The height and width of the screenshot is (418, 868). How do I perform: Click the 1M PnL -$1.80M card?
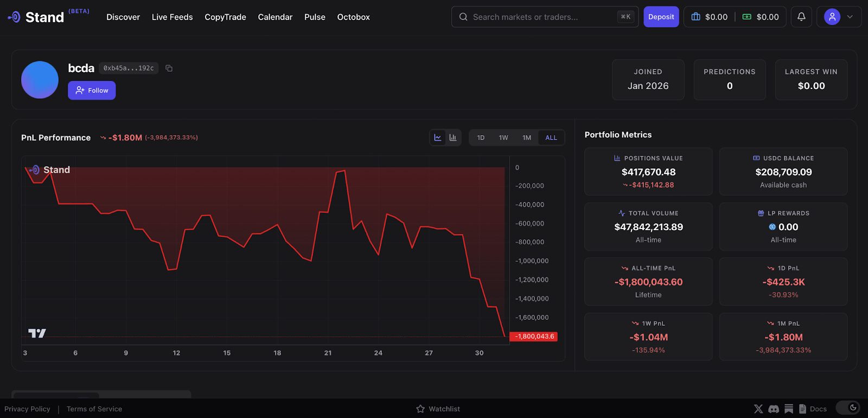pyautogui.click(x=783, y=337)
